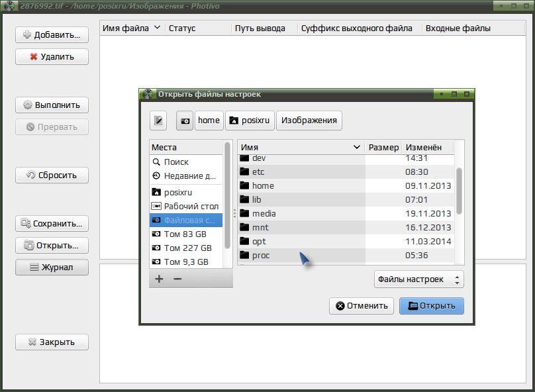Screen dimensions: 535x392
Task: Navigate to the home path button
Action: (x=209, y=121)
